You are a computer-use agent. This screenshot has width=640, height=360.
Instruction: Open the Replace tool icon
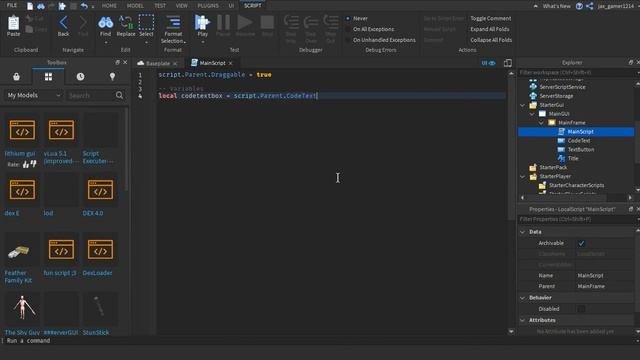pos(126,23)
